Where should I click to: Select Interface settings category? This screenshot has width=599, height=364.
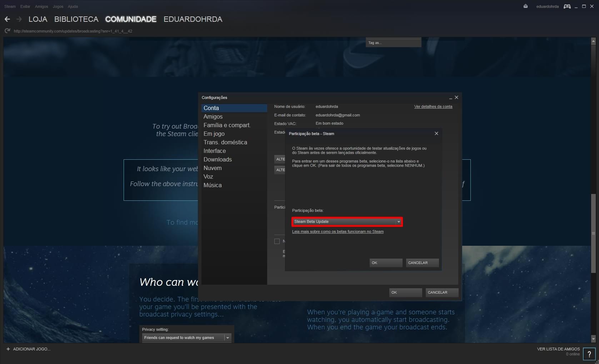(234, 151)
